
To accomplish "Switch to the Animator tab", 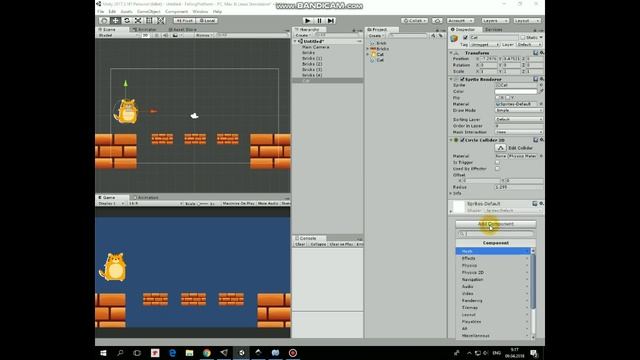I will coord(144,29).
